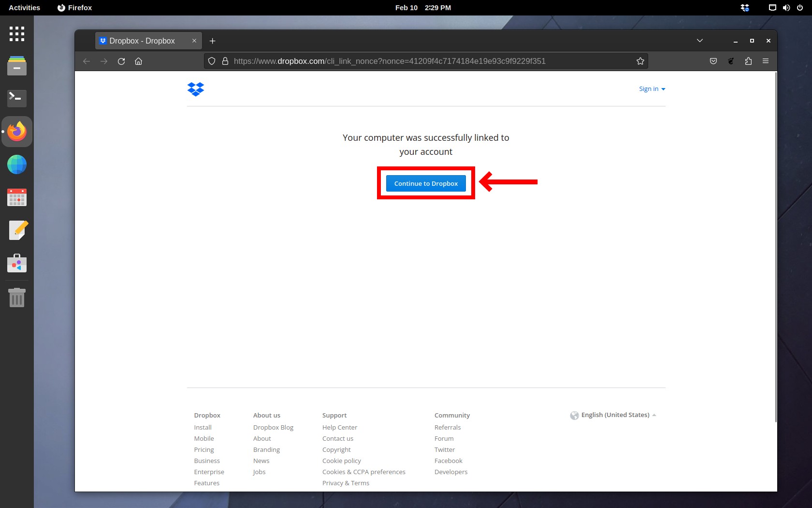Open Pricing footer link
812x508 pixels.
tap(204, 449)
